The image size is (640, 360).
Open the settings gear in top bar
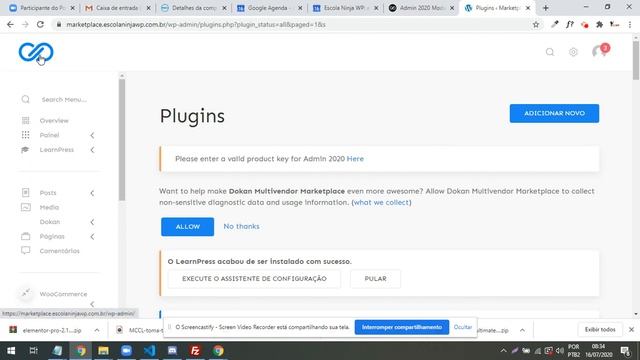point(573,52)
